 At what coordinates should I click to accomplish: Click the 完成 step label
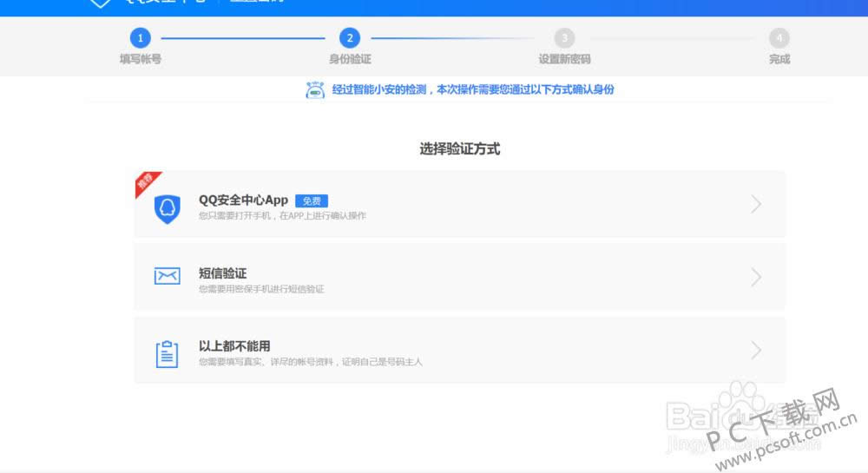(x=779, y=59)
